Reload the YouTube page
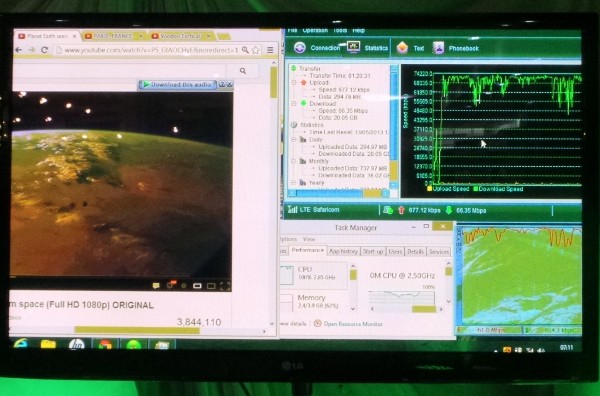Viewport: 600px width, 396px height. coord(44,50)
